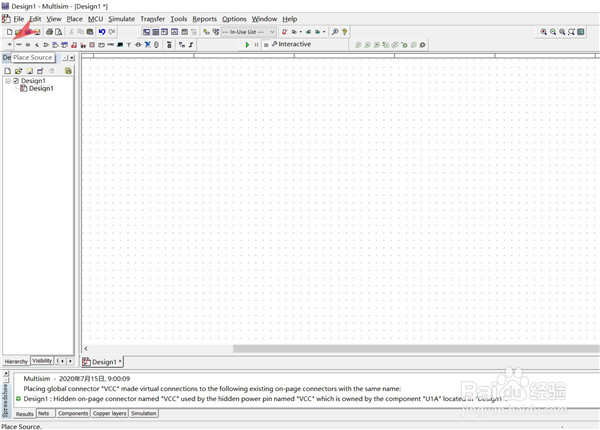
Task: Click the Interactive simulation settings button
Action: (291, 44)
